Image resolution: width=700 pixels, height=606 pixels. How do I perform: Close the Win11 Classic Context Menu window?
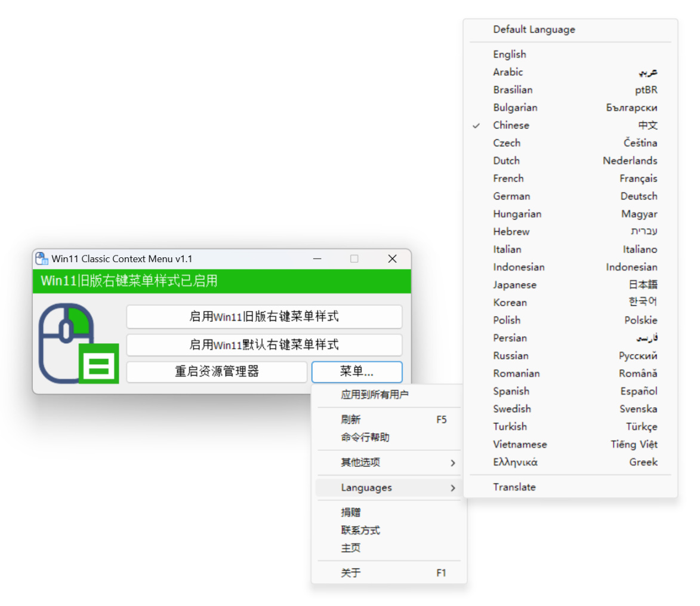393,259
